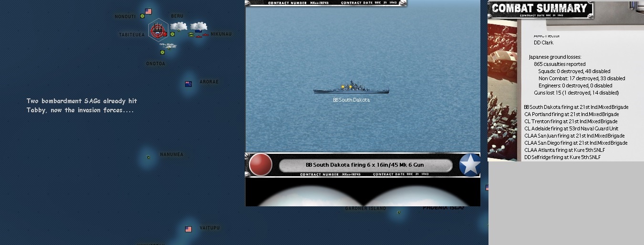
Task: Select the green task force ship near Nikunau
Action: point(191,34)
